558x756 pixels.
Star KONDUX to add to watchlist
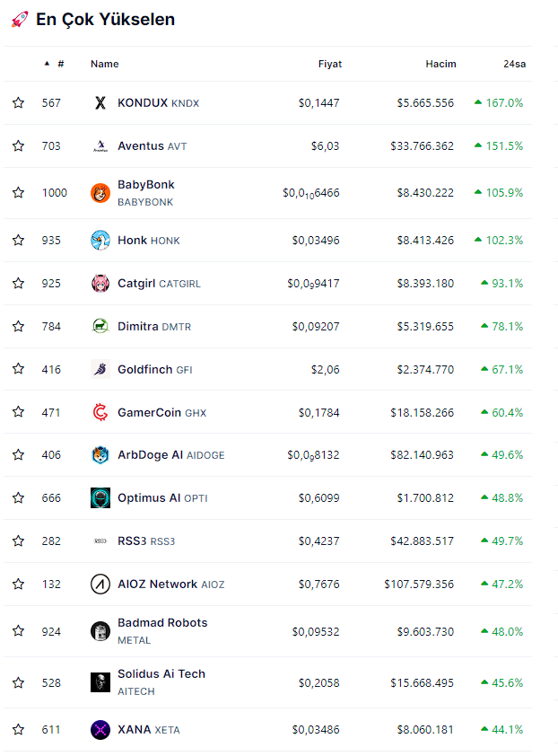(19, 103)
